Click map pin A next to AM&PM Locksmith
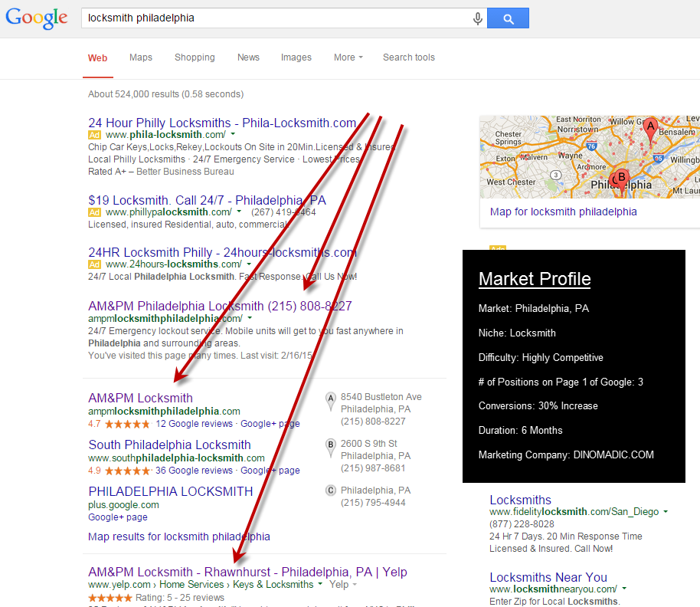Screen dimensions: 700x607 pos(331,398)
